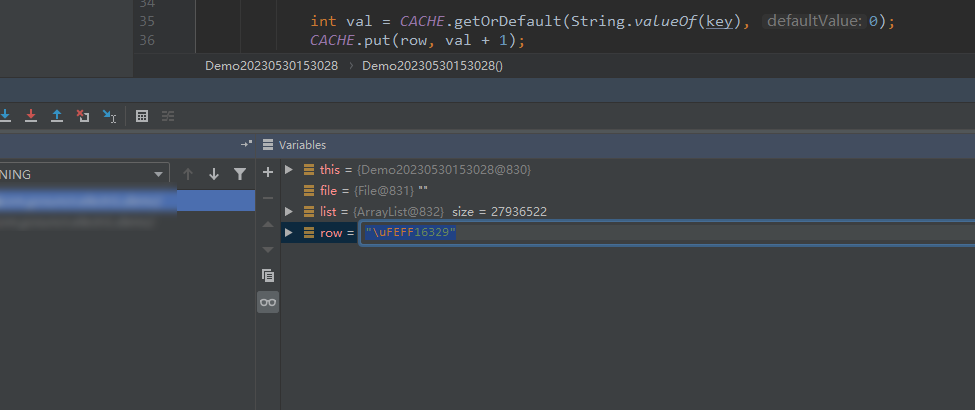Viewport: 975px width, 410px height.
Task: Click the Trace Current Stream Chain icon
Action: [168, 116]
